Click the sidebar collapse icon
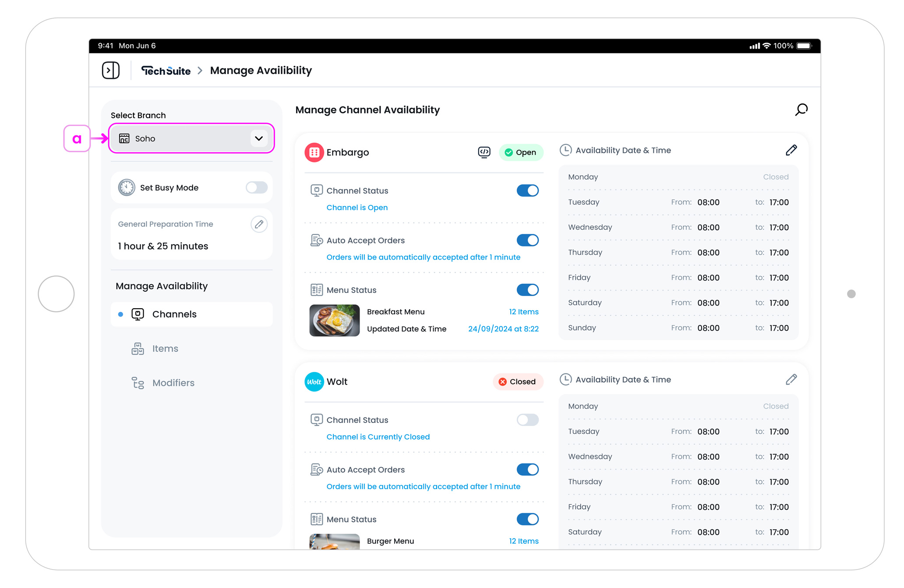This screenshot has width=904, height=588. click(110, 70)
